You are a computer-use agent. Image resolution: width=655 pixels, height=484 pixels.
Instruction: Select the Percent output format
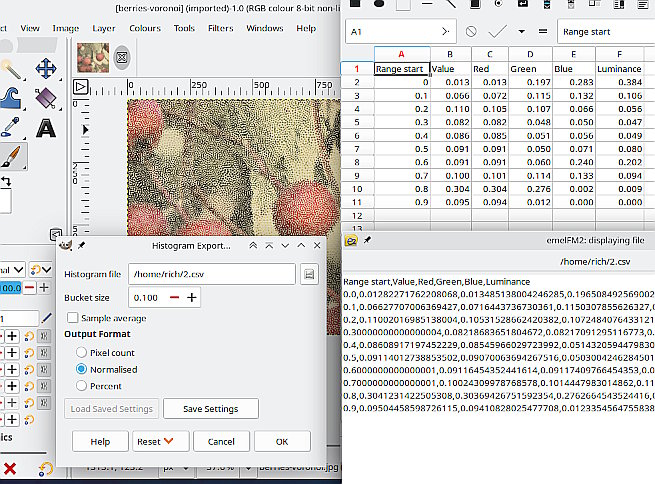[x=81, y=386]
